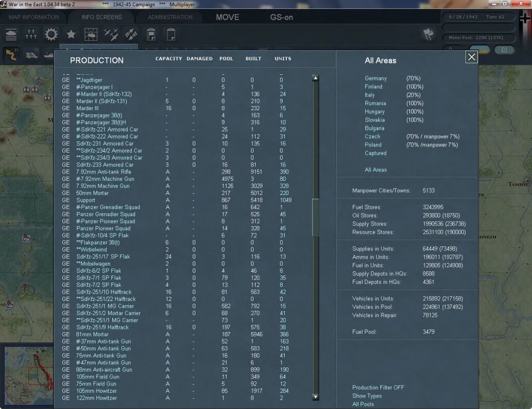Screen dimensions: 532x409
Task: Filter production by Finland
Action: click(373, 87)
